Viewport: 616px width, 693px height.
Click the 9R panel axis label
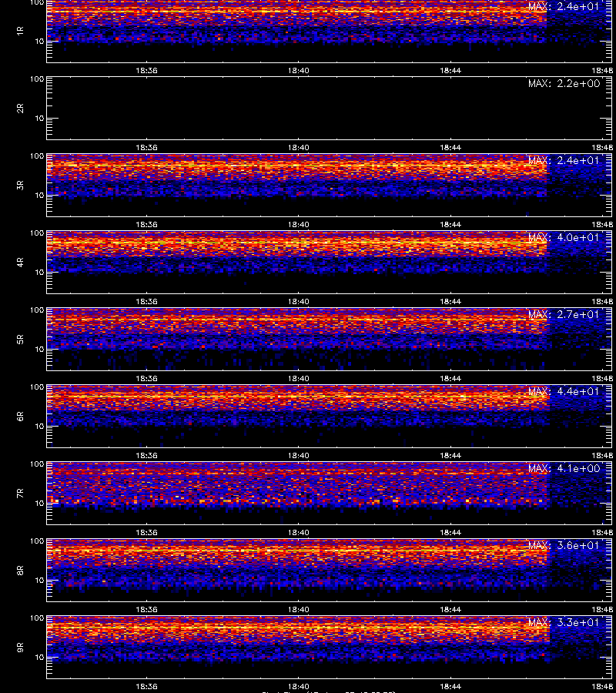tap(20, 648)
